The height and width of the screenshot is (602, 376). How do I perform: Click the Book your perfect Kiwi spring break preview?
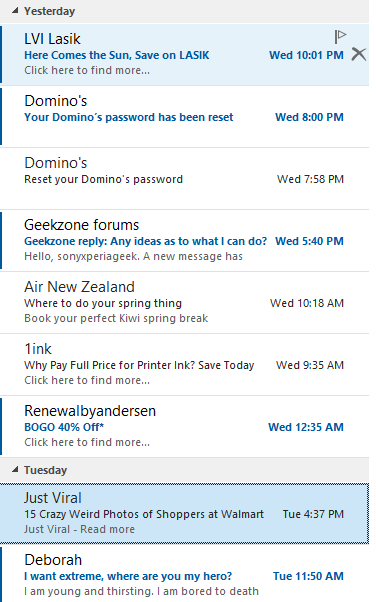pyautogui.click(x=116, y=318)
